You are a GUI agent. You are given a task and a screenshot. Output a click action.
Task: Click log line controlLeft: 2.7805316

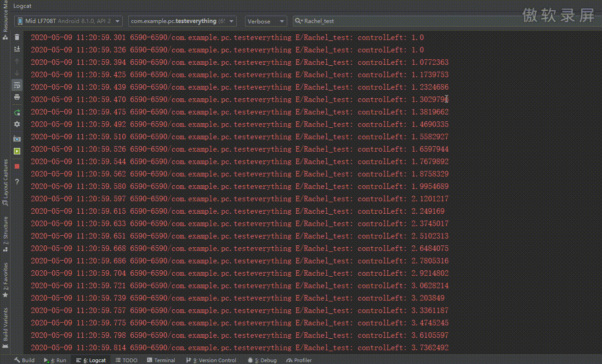click(239, 261)
